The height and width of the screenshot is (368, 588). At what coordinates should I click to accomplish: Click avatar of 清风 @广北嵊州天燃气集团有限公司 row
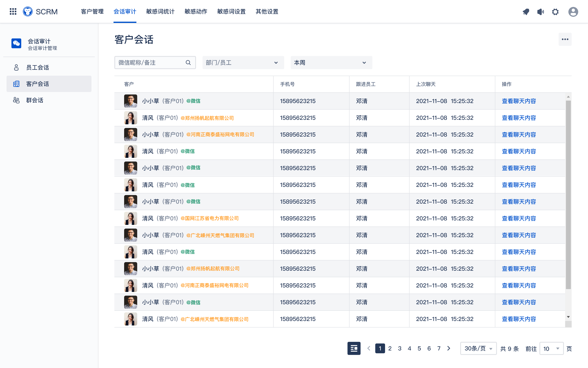click(130, 319)
